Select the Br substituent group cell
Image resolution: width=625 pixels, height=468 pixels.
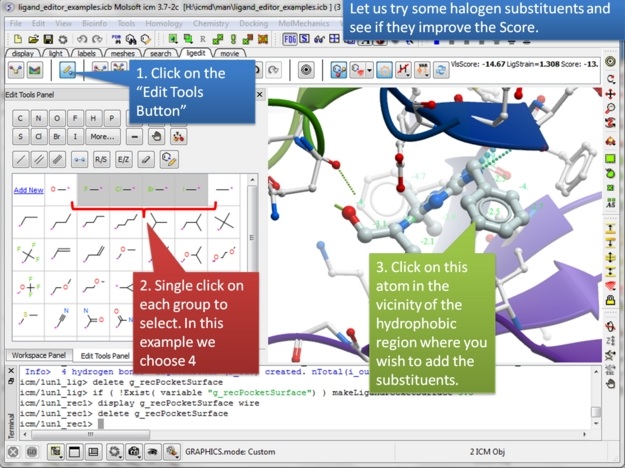(158, 188)
